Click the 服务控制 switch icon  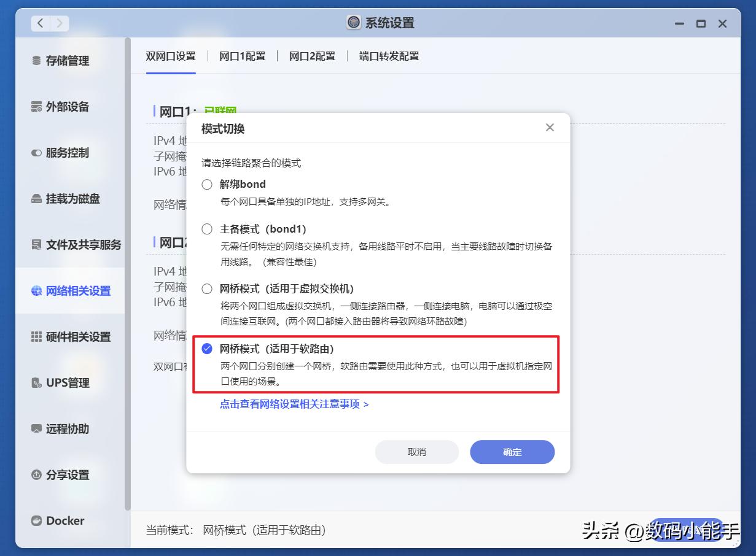click(36, 153)
